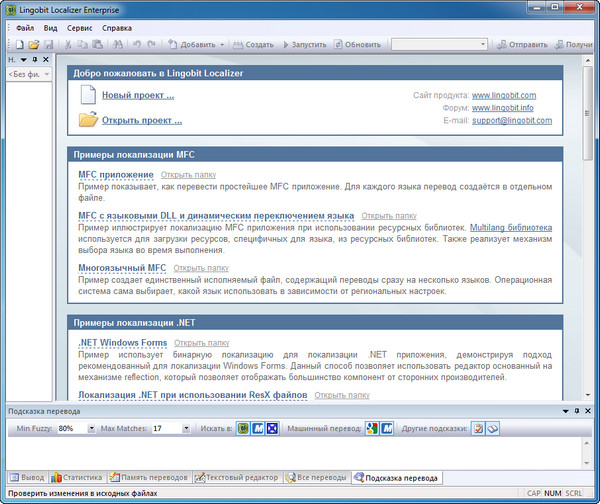Click the main view vertical scrollbar thumb

tap(587, 113)
